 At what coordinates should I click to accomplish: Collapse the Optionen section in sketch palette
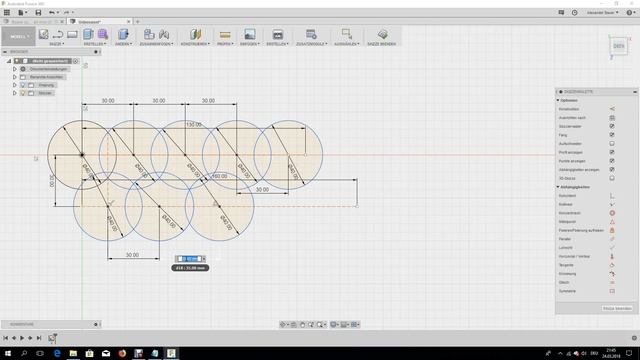(558, 100)
